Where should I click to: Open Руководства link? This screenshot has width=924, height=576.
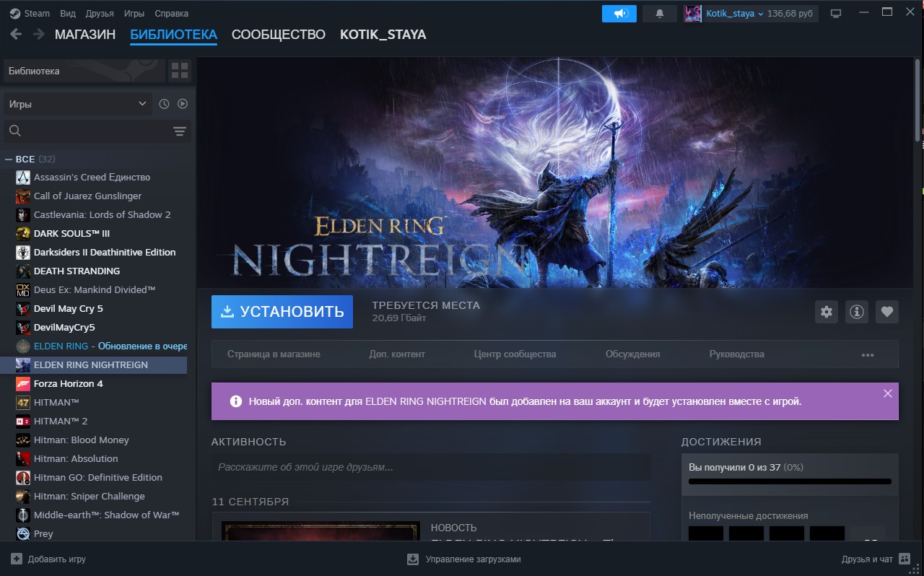pos(736,354)
